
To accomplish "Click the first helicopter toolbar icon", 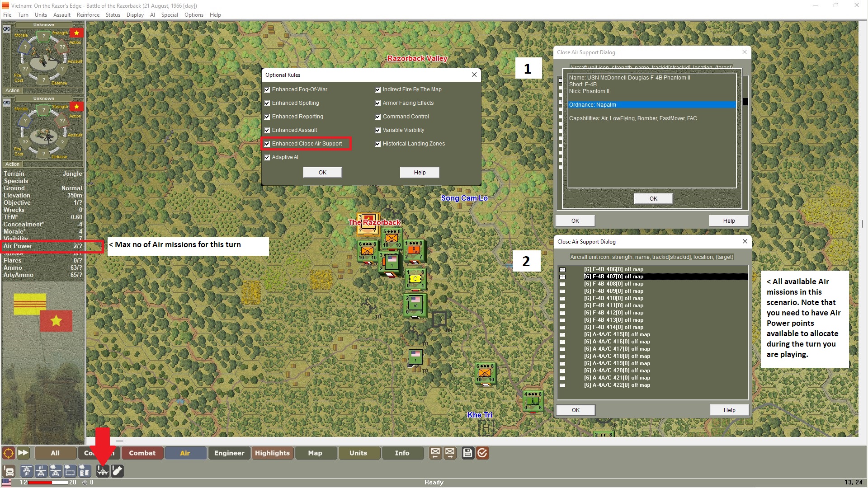I will [x=27, y=471].
